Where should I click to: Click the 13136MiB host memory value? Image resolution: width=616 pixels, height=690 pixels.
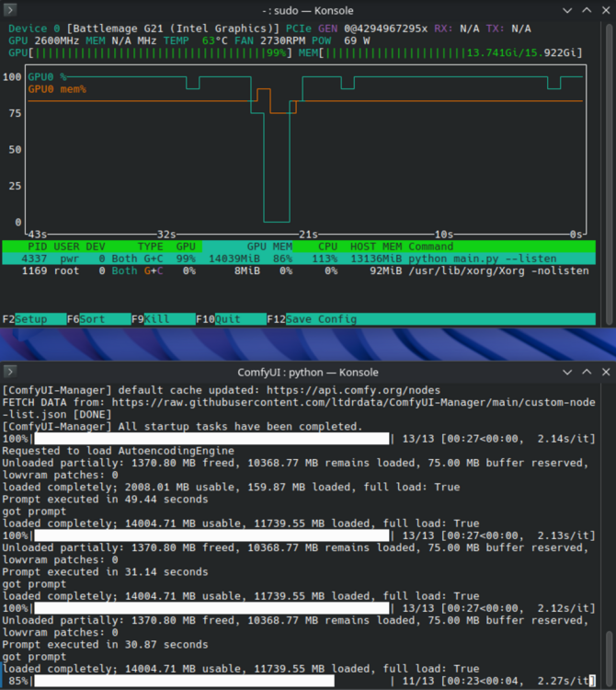(x=376, y=259)
